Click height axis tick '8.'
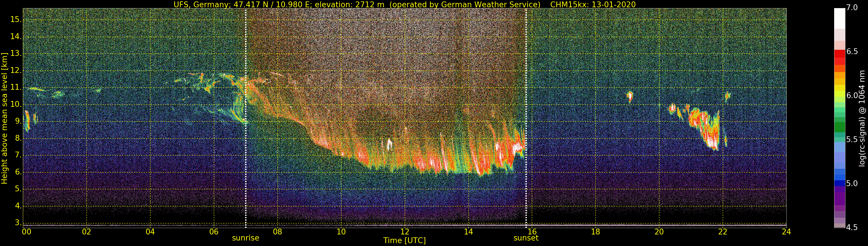868x246 pixels. click(x=18, y=138)
